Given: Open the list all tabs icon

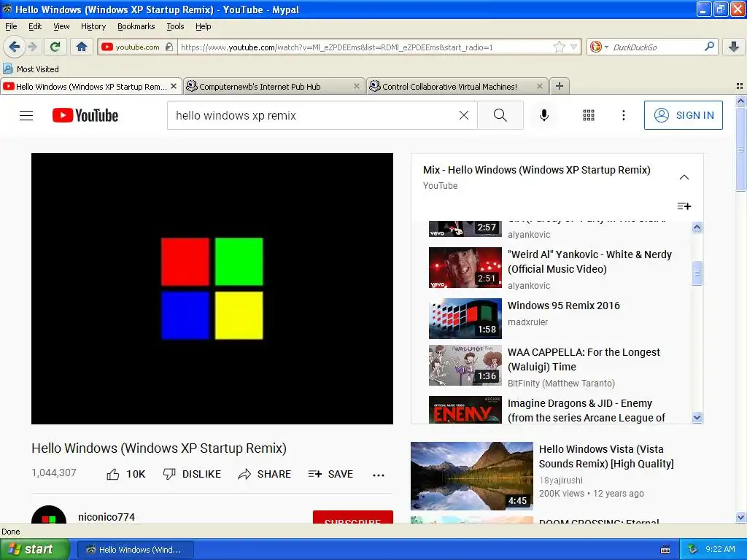Looking at the screenshot, I should coord(740,86).
